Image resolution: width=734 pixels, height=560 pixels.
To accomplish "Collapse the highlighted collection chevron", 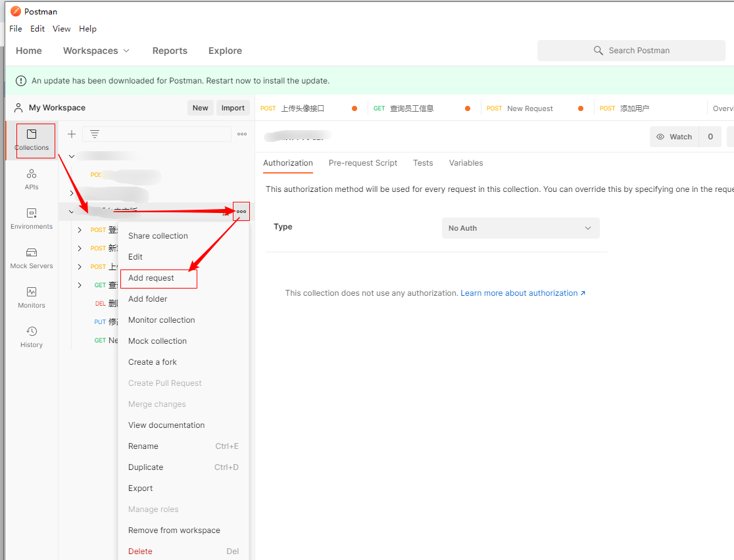I will pyautogui.click(x=71, y=212).
